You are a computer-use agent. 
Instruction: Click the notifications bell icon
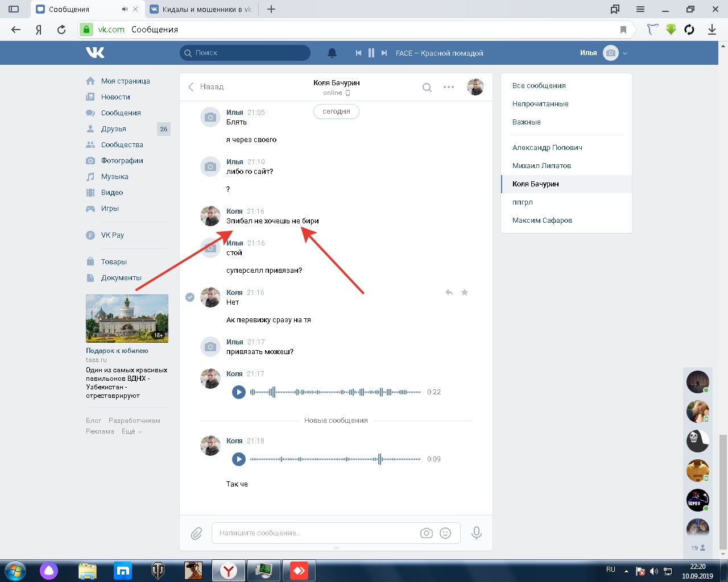click(332, 53)
